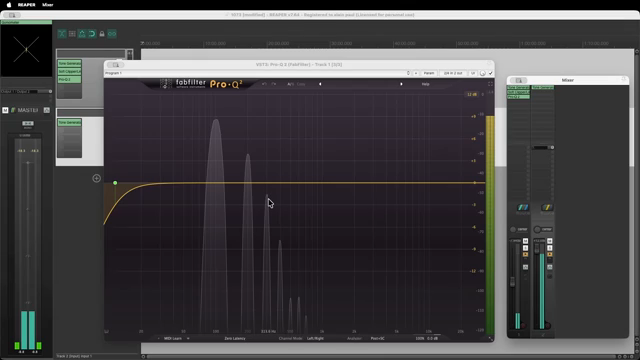The image size is (640, 360).
Task: Open the plus preset menu button
Action: 416,73
